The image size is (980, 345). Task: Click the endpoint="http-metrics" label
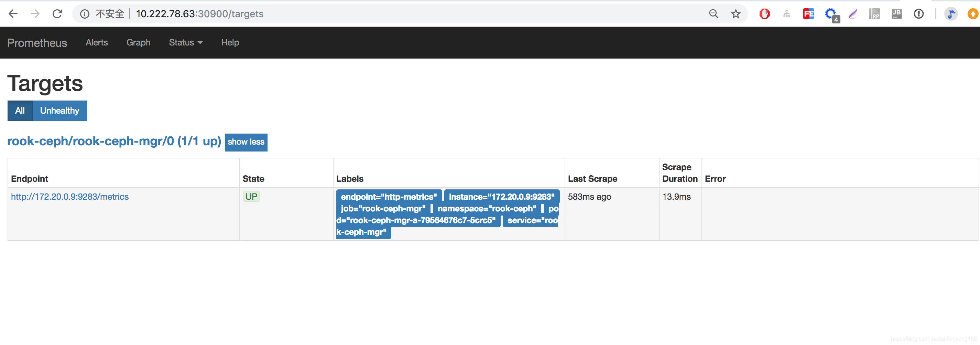coord(389,197)
